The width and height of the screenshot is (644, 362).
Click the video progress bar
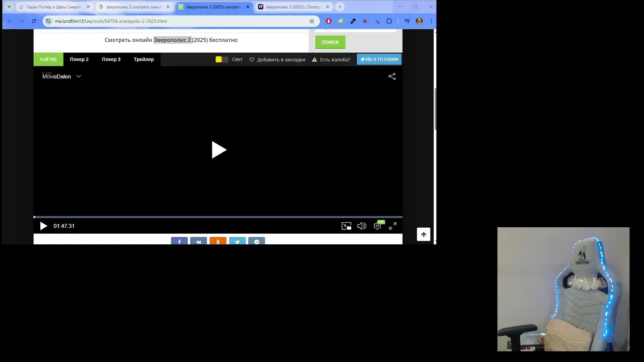click(x=218, y=217)
